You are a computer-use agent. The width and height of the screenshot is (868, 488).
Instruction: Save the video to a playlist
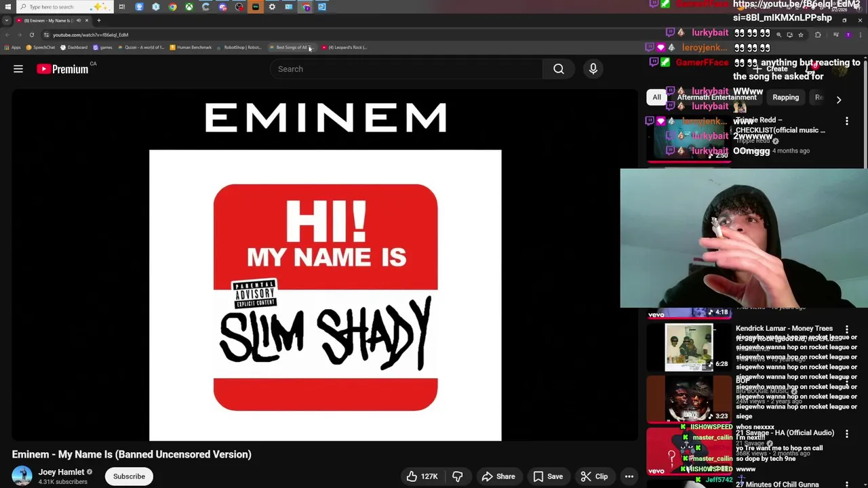click(548, 476)
